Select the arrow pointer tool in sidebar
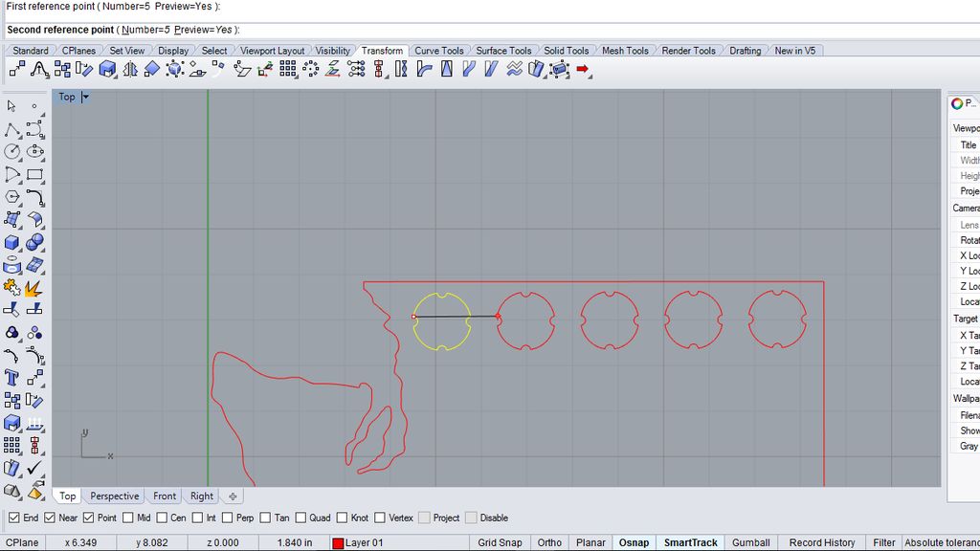 [x=11, y=106]
